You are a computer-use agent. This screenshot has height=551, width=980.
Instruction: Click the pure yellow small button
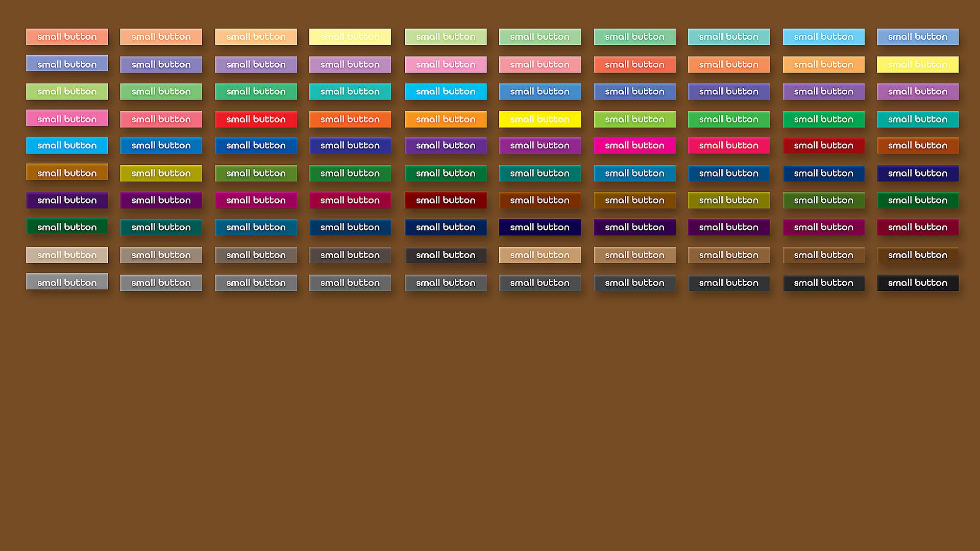(540, 119)
